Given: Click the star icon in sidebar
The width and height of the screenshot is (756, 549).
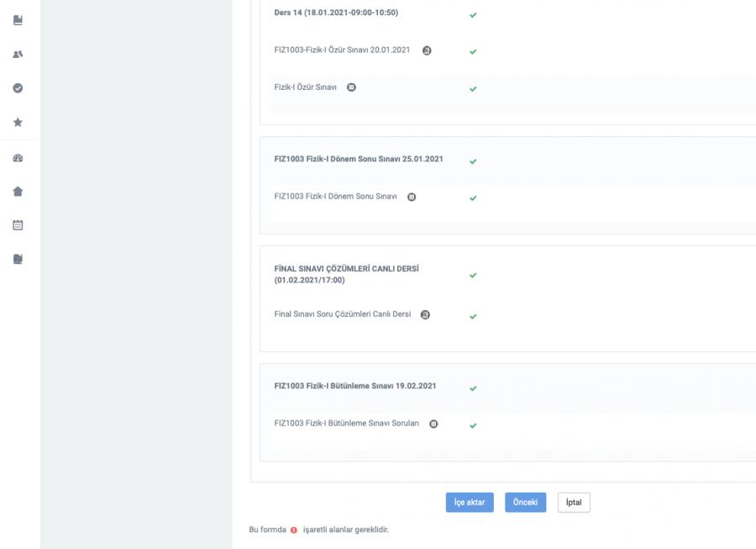Looking at the screenshot, I should [x=18, y=123].
